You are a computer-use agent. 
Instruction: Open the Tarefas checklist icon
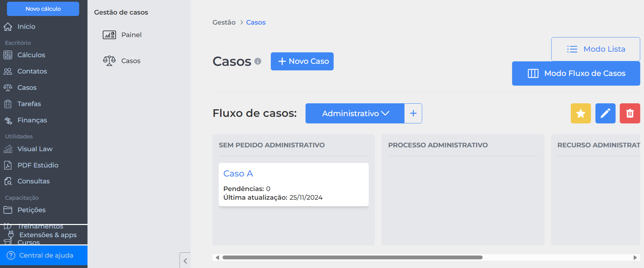[x=8, y=104]
